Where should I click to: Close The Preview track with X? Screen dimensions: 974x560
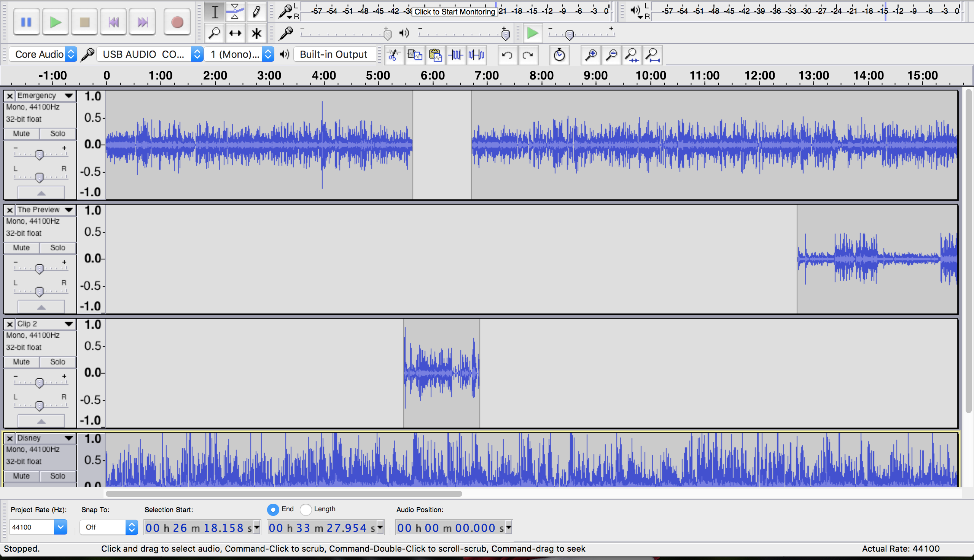(10, 210)
